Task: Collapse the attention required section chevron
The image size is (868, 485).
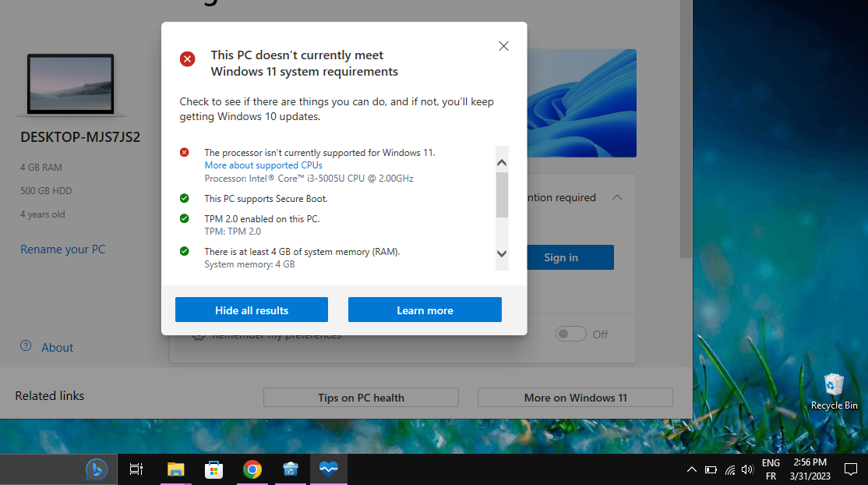Action: [617, 197]
